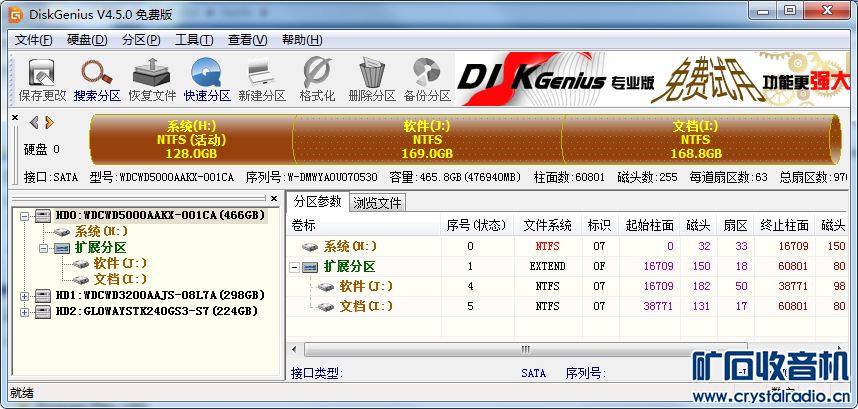Click starting cylinder value 38771 in 文档 row
The image size is (858, 409).
tap(658, 307)
